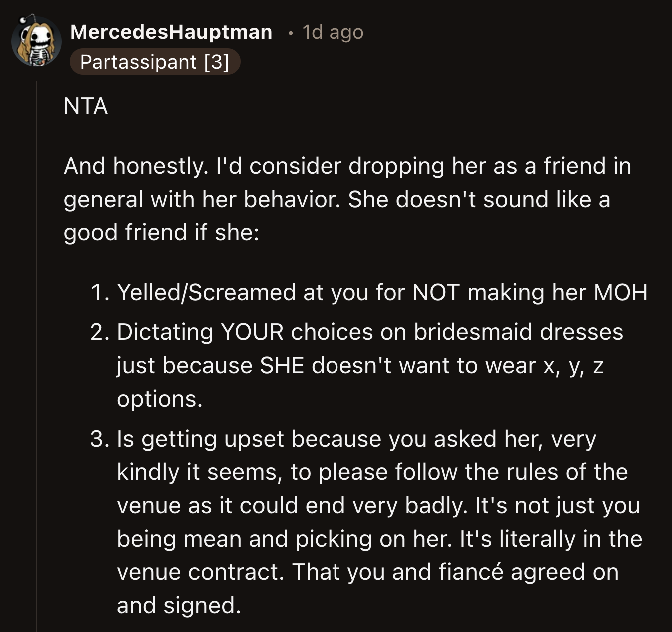Click the vertical thread line below the avatar
Image resolution: width=672 pixels, height=632 pixels.
(38, 349)
